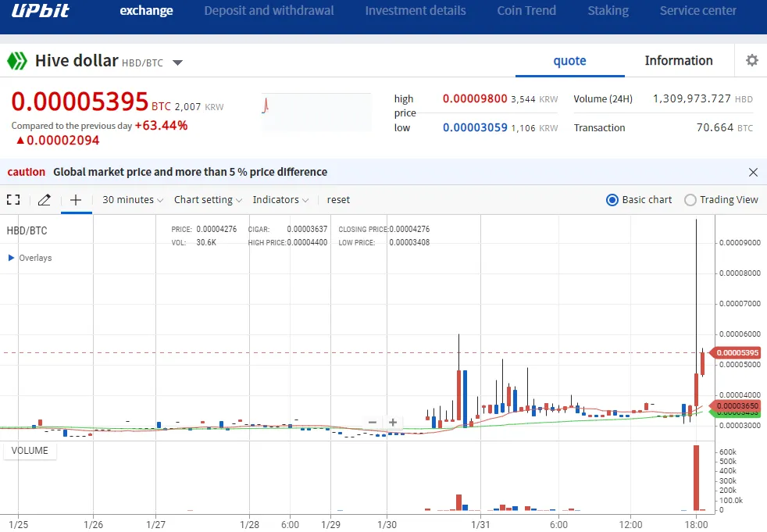Click the Transaction 70.664 BTC value
The width and height of the screenshot is (767, 532).
pos(725,128)
